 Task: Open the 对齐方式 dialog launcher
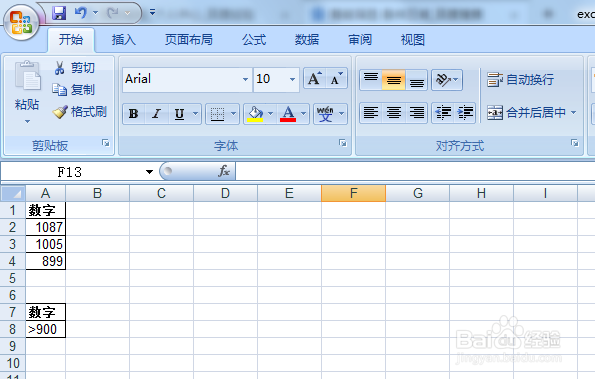point(575,143)
